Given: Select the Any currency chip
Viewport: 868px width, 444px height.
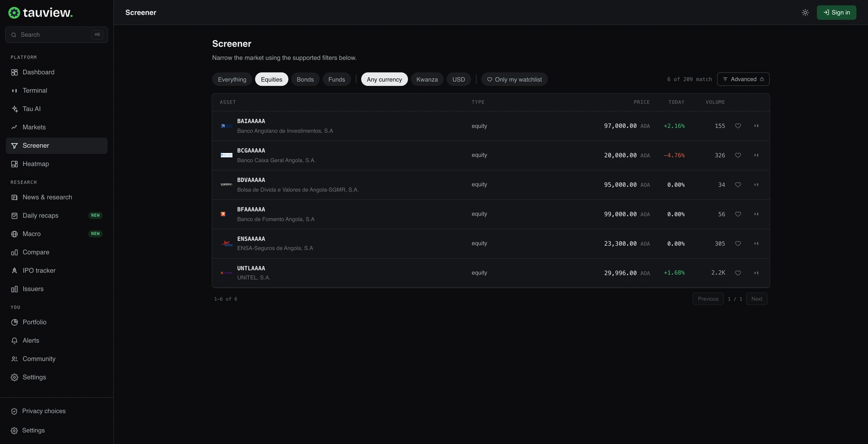Looking at the screenshot, I should click(384, 80).
